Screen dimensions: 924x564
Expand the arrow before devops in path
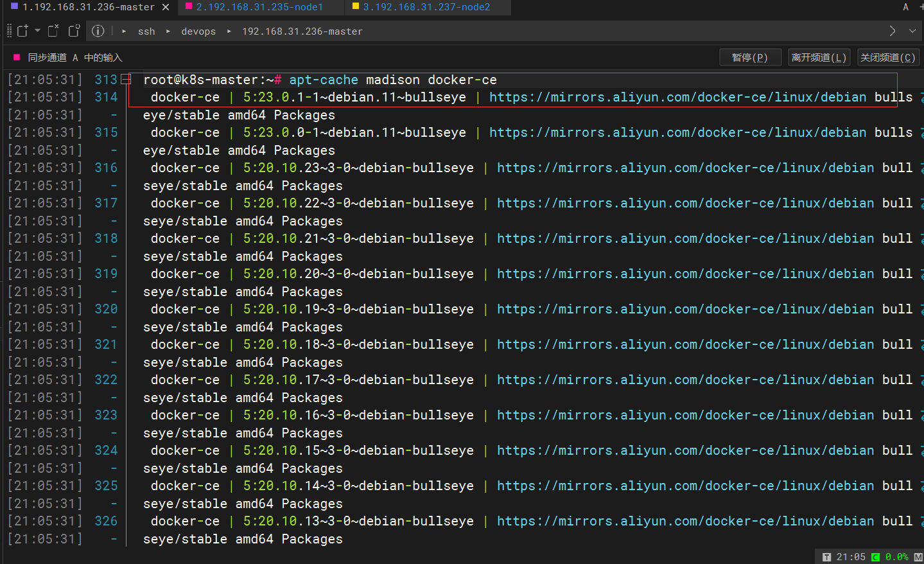point(168,31)
